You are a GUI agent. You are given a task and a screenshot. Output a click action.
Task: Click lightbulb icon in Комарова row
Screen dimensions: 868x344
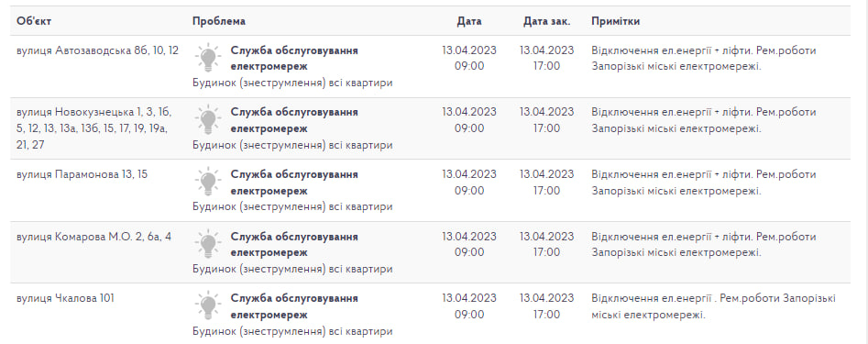coord(207,244)
